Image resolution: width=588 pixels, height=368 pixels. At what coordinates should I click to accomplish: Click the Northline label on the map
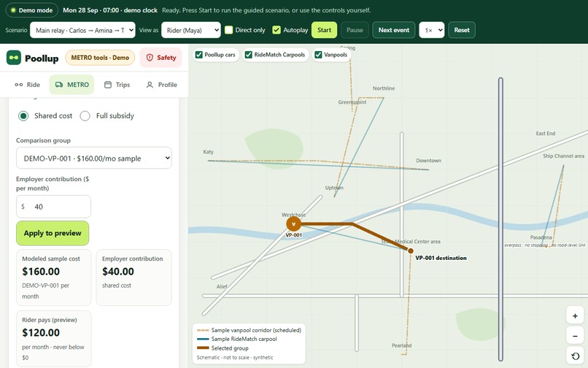point(384,88)
